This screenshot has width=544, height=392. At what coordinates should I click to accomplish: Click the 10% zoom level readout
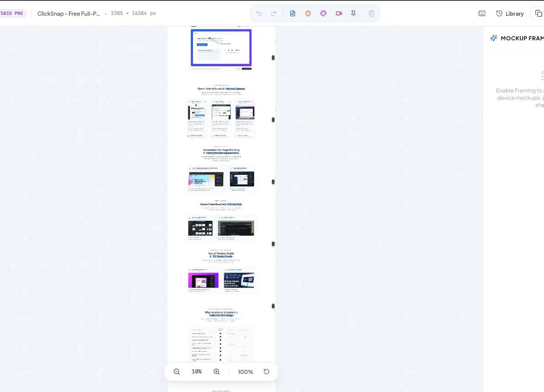tap(197, 372)
